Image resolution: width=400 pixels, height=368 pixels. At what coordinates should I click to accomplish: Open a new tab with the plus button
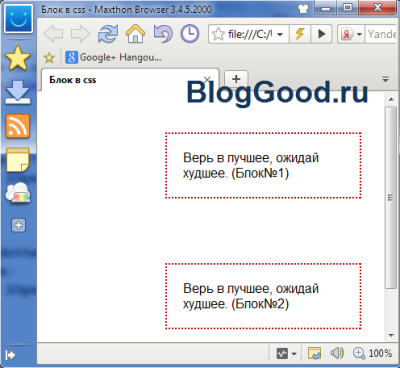(x=236, y=79)
